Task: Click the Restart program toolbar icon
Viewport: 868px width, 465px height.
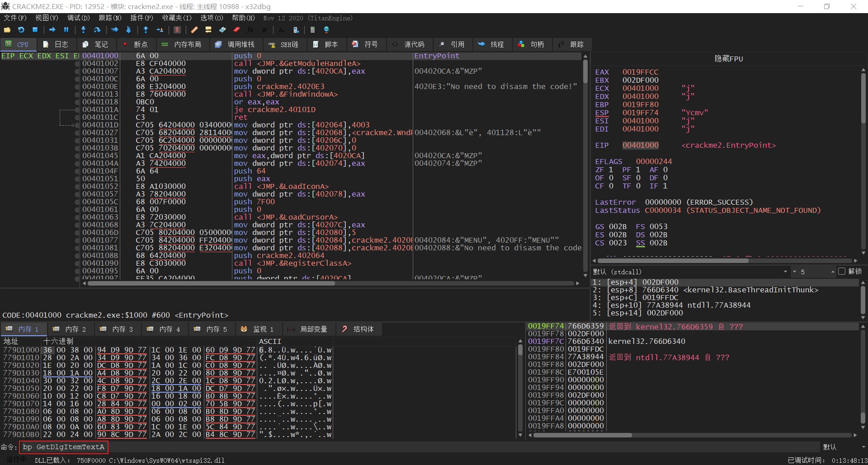Action: [x=21, y=30]
